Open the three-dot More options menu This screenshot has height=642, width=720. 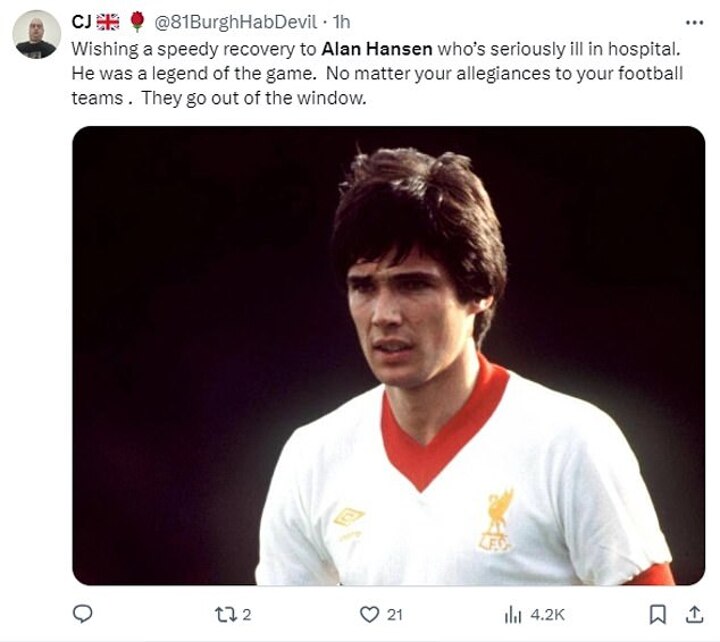point(693,22)
